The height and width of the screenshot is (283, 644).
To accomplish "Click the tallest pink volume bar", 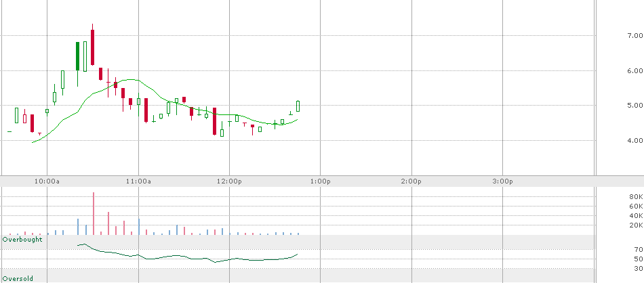I will click(x=94, y=213).
